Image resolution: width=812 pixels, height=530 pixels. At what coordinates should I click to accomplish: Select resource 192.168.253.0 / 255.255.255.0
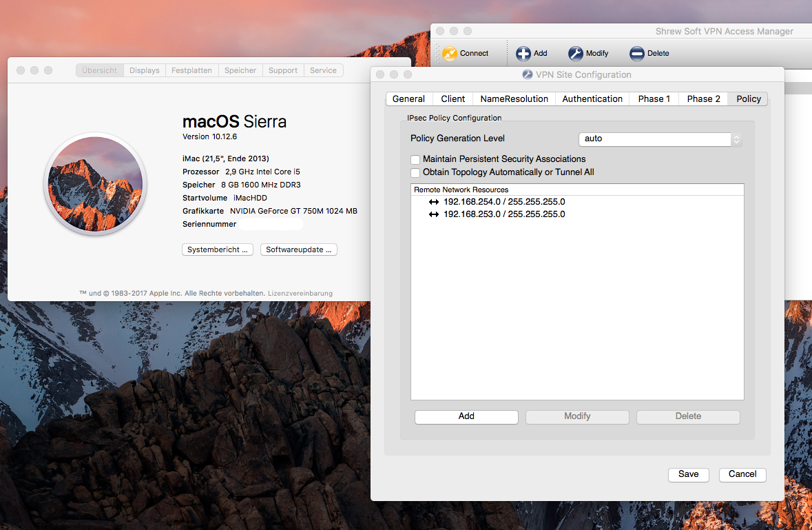pos(577,214)
